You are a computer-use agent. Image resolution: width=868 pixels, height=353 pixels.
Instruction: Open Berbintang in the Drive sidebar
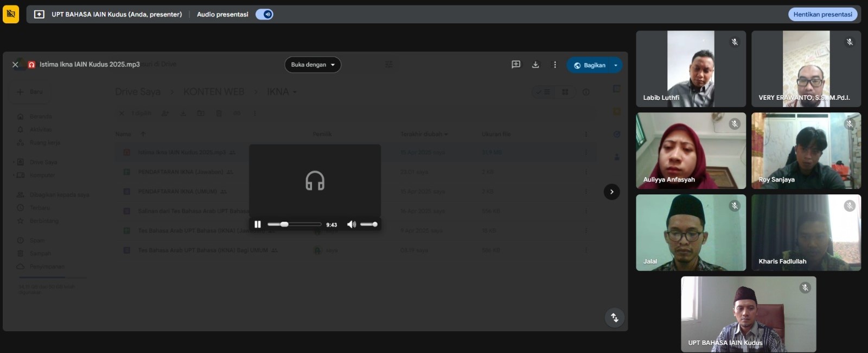[38, 220]
